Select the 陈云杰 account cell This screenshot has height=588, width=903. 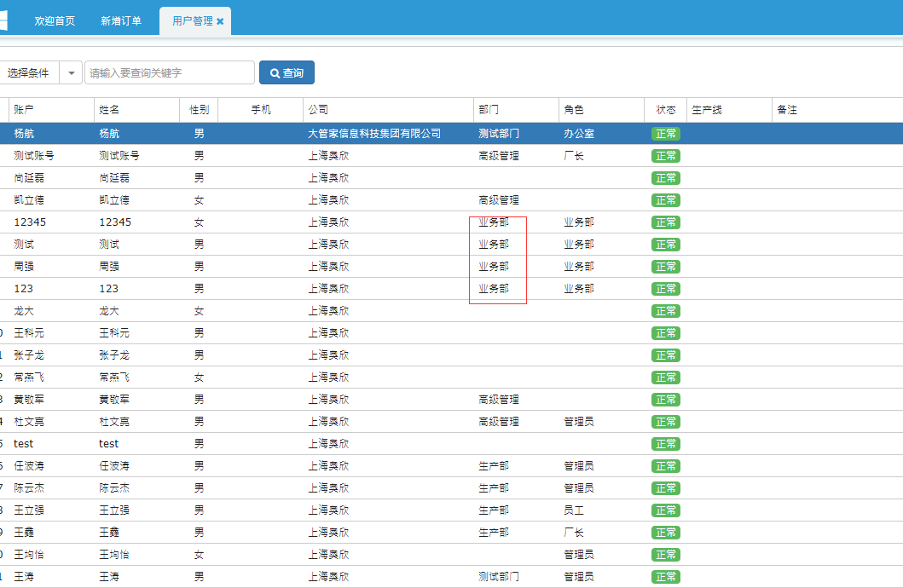(x=29, y=488)
